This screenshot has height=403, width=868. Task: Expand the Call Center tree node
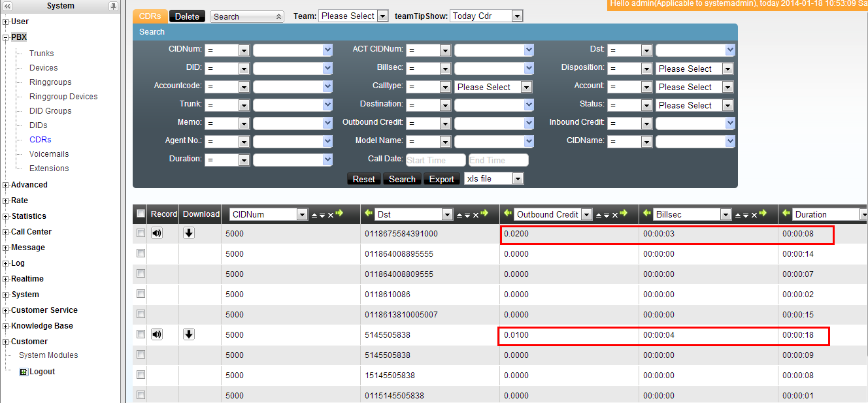6,232
